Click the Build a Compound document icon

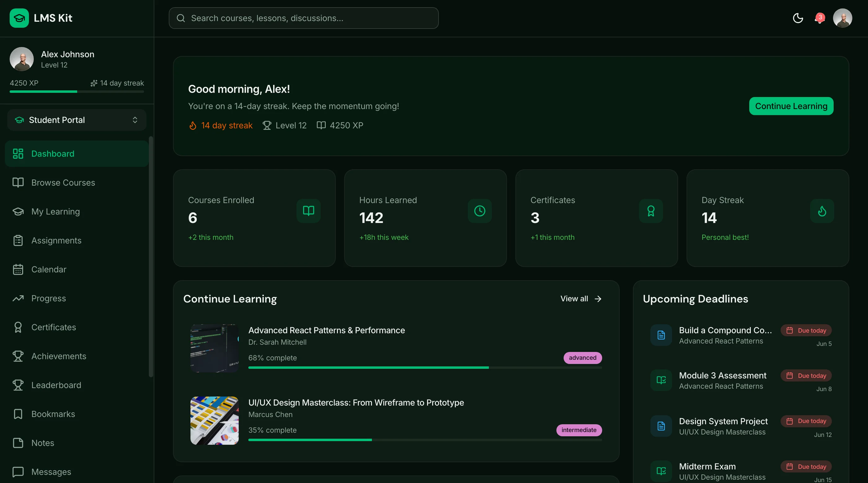click(661, 335)
